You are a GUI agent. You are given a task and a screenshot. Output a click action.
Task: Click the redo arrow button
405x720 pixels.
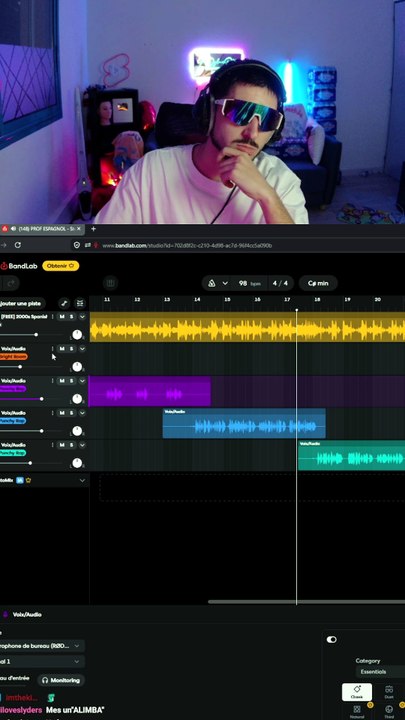(x=12, y=283)
